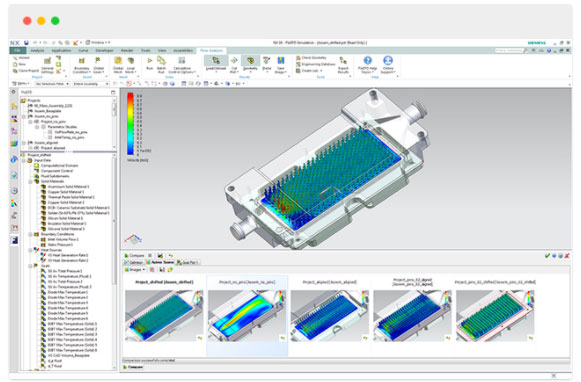The image size is (581, 382).
Task: Click Clone Project in Project group
Action: coord(26,70)
